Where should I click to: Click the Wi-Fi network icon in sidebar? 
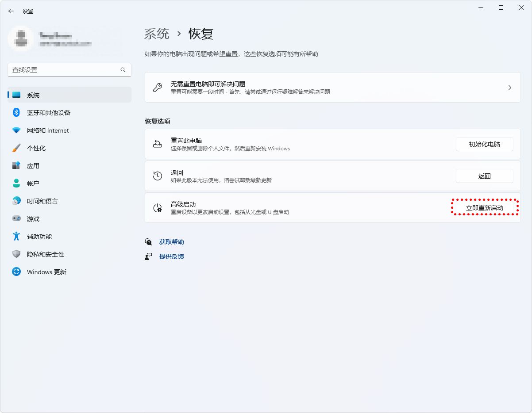[x=16, y=130]
